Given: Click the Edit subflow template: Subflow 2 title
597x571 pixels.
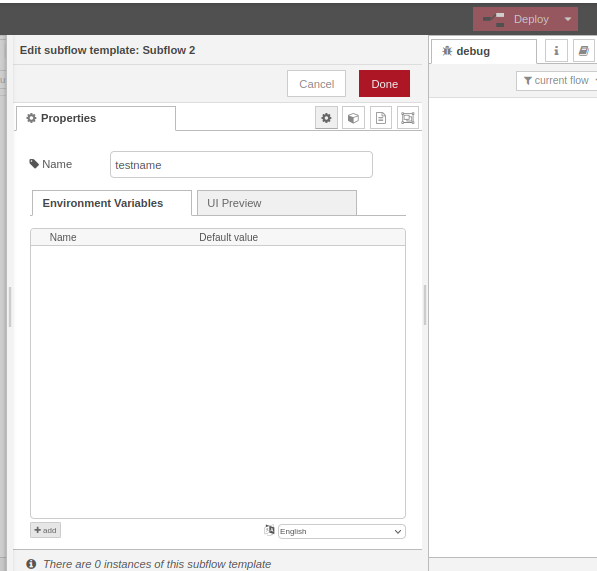Looking at the screenshot, I should click(107, 50).
